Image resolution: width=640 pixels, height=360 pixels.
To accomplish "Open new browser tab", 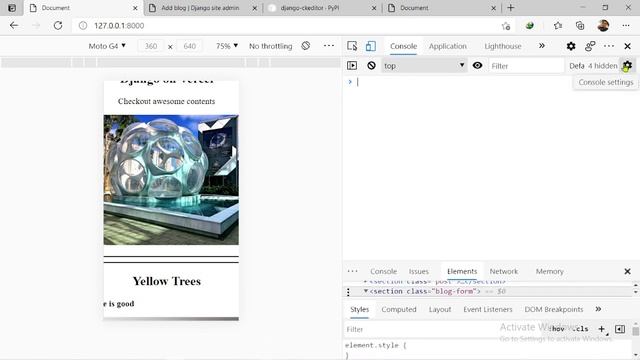I will tap(511, 8).
